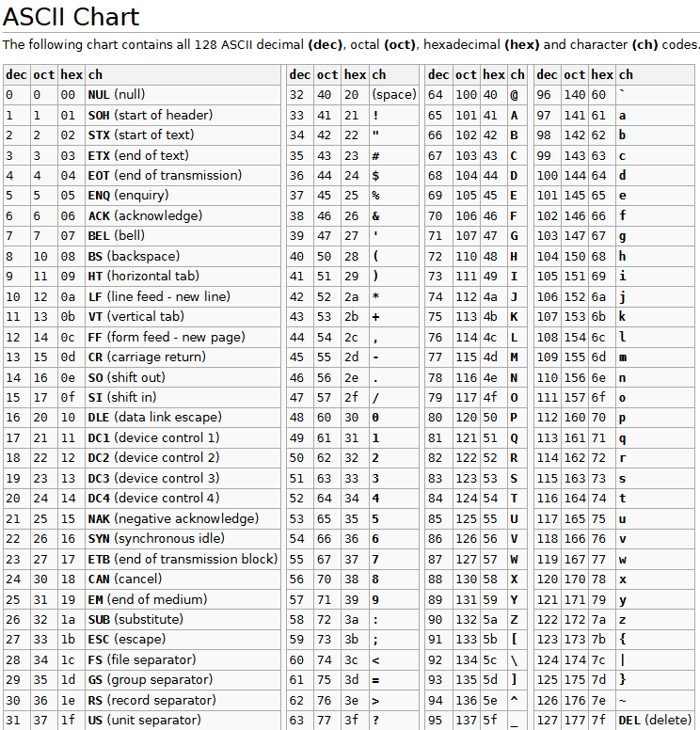Viewport: 700px width, 730px height.
Task: Click "EM (end of medium)" cell
Action: (183, 599)
